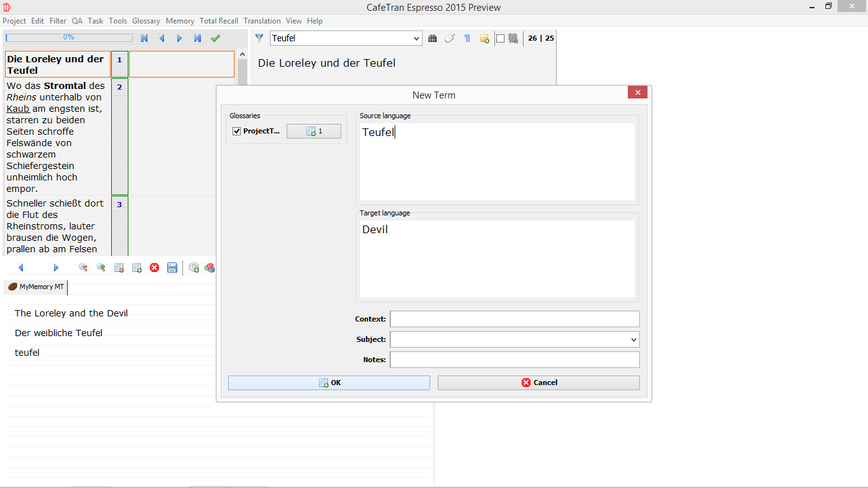The width and height of the screenshot is (868, 488).
Task: Open the Glossary menu
Action: point(146,21)
